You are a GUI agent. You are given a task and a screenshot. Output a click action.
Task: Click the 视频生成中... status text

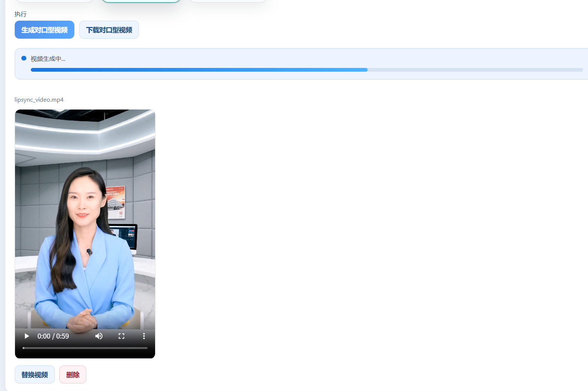48,59
